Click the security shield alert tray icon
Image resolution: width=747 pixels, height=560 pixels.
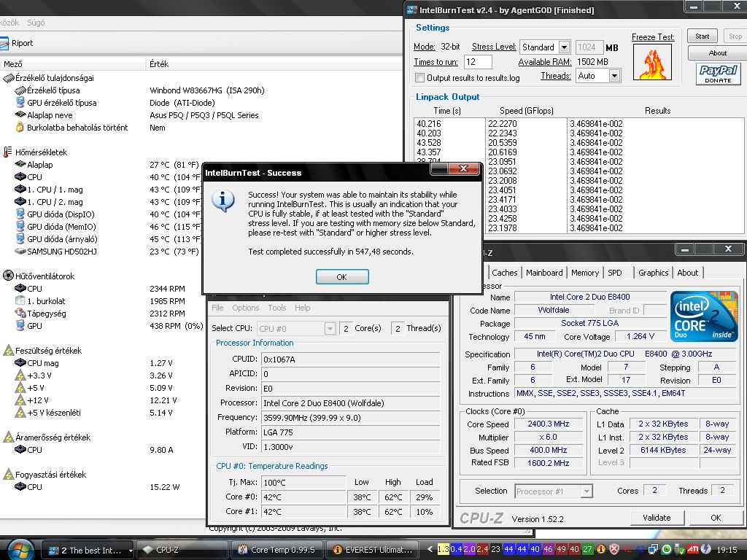pos(614,549)
